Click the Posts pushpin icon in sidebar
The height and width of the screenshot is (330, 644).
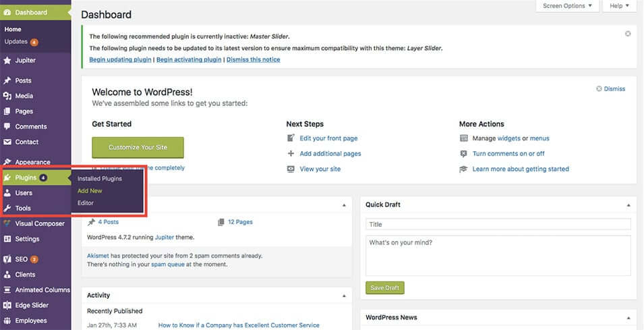(7, 80)
